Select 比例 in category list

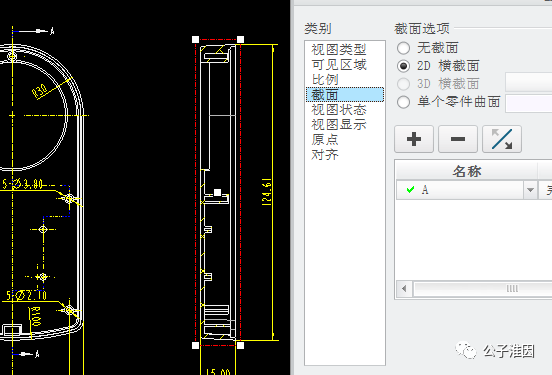tap(325, 80)
